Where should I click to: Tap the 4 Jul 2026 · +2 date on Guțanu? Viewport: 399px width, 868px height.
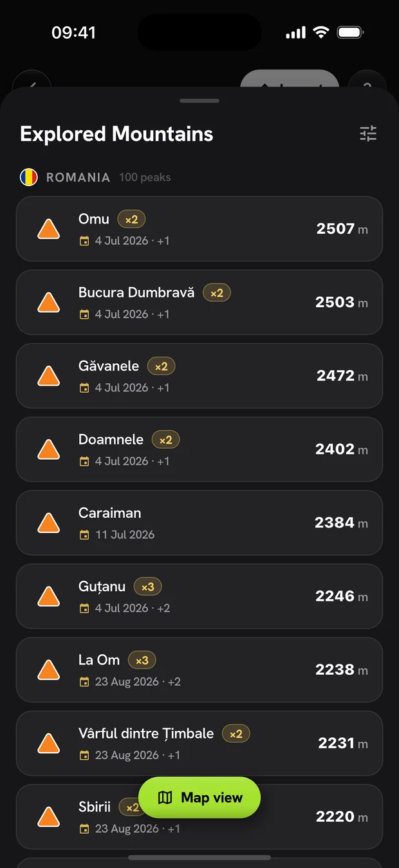(x=133, y=608)
